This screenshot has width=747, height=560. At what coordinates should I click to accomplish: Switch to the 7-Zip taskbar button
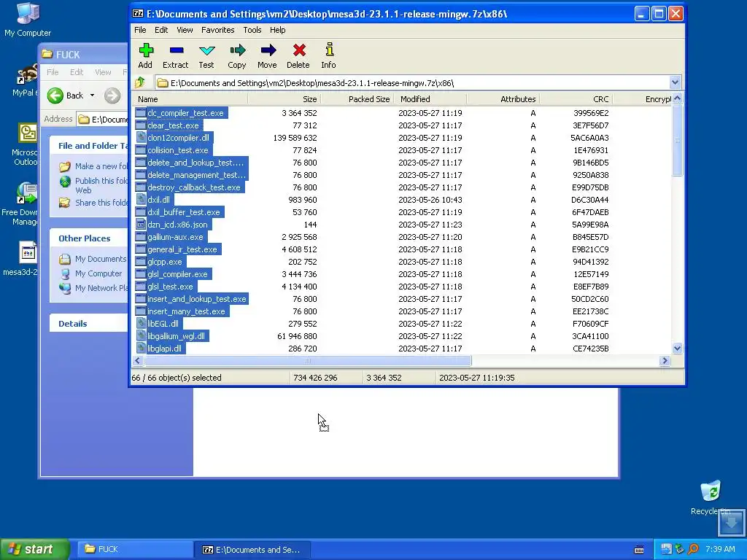point(252,550)
